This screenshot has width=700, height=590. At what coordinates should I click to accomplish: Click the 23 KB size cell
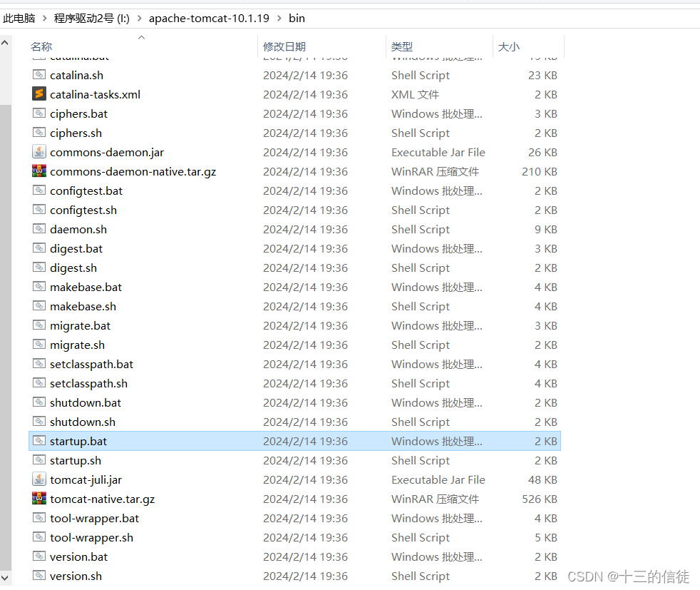[542, 76]
